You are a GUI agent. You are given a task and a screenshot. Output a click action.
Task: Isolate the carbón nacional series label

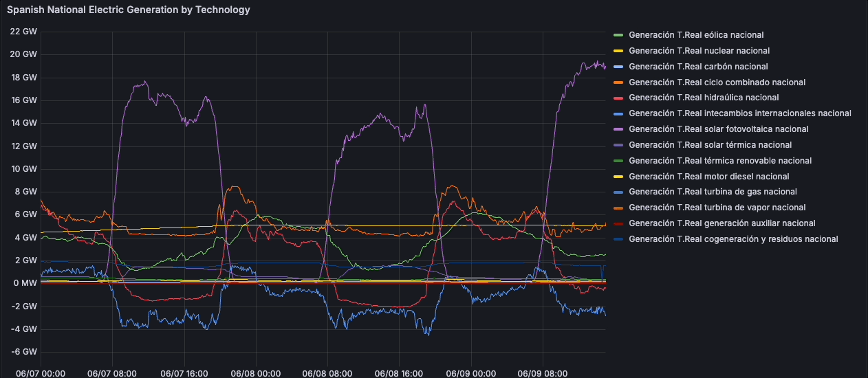click(698, 67)
